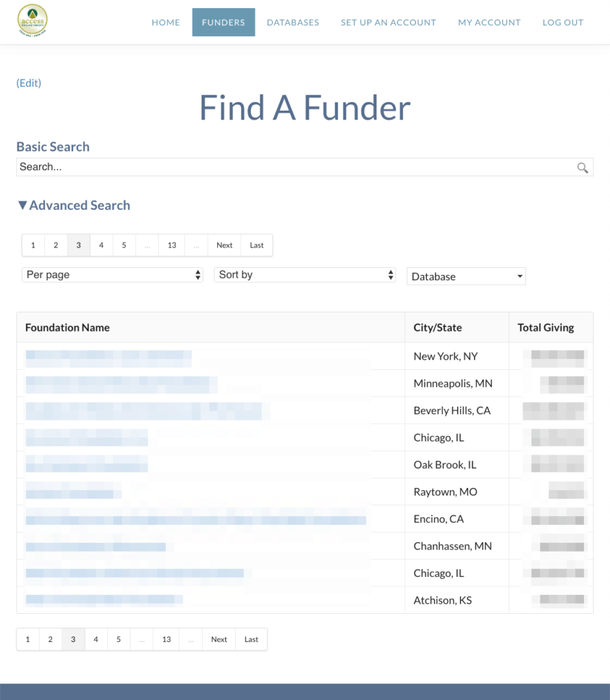Open the Sort by dropdown

pyautogui.click(x=305, y=275)
